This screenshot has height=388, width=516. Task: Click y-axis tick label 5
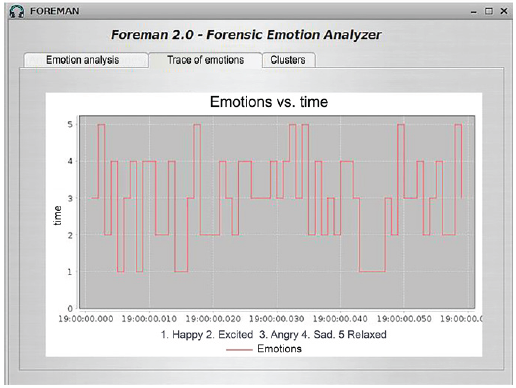70,125
